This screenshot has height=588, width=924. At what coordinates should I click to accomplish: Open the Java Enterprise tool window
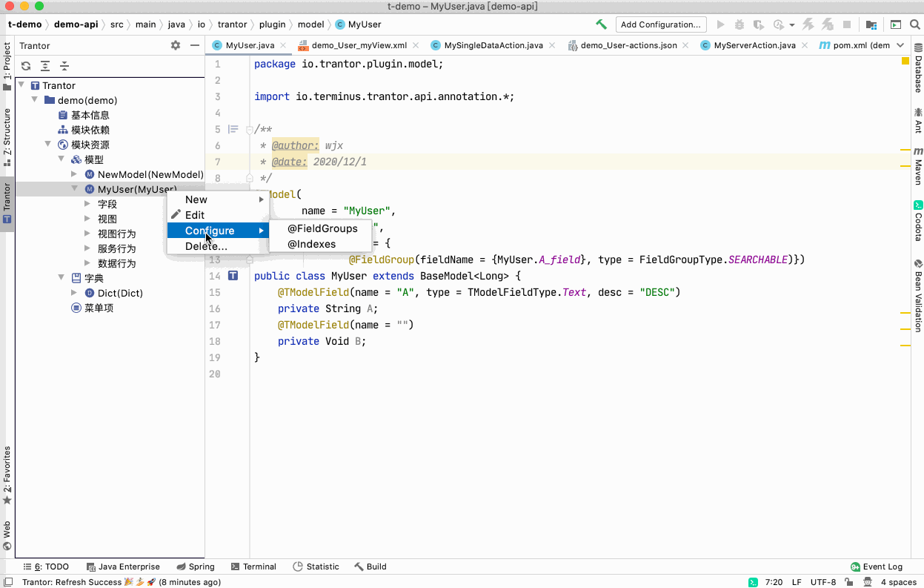(123, 566)
